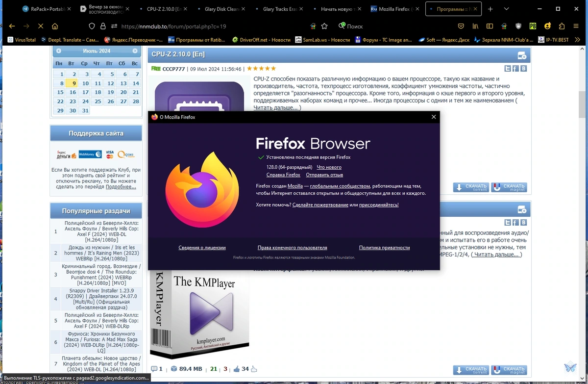The height and width of the screenshot is (384, 588).
Task: Click the VISA payment icon
Action: coord(109,154)
